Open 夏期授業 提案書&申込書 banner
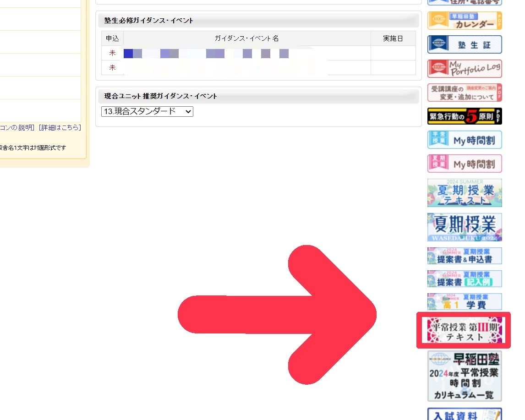 click(x=465, y=256)
